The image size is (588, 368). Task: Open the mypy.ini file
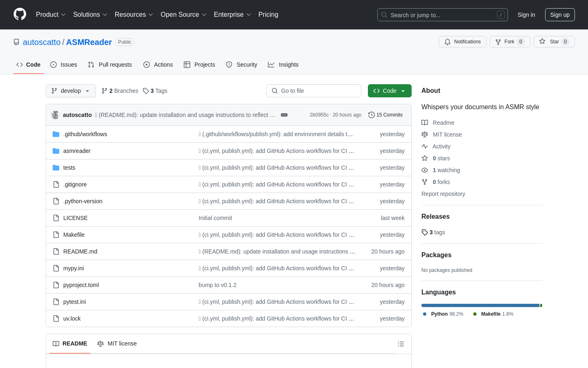(73, 268)
